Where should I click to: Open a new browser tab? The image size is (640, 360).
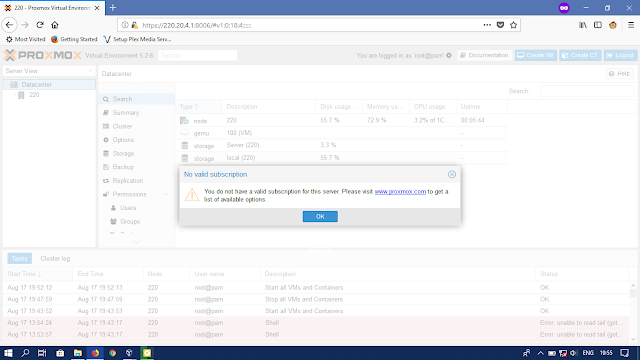113,7
